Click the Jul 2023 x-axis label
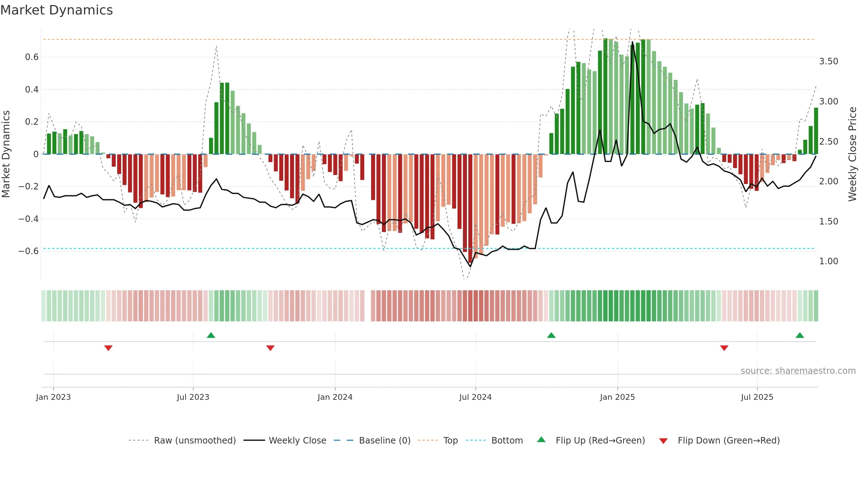868x488 pixels. pos(193,397)
